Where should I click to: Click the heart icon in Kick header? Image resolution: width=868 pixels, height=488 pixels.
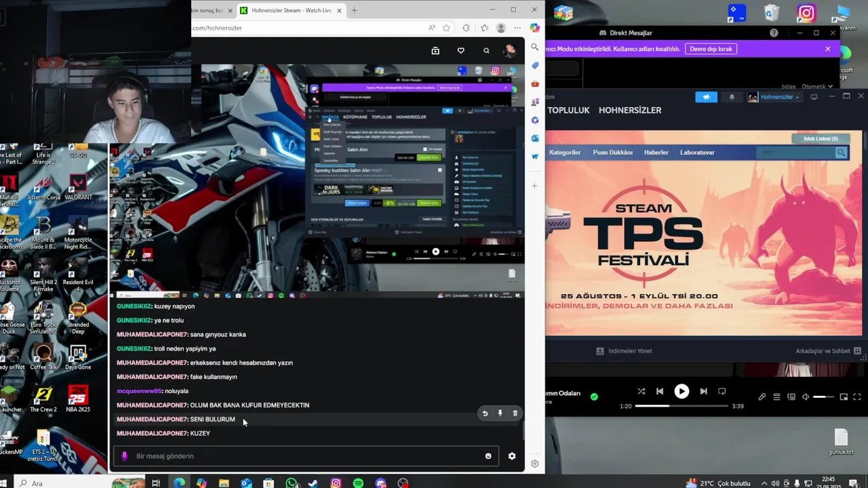point(461,51)
